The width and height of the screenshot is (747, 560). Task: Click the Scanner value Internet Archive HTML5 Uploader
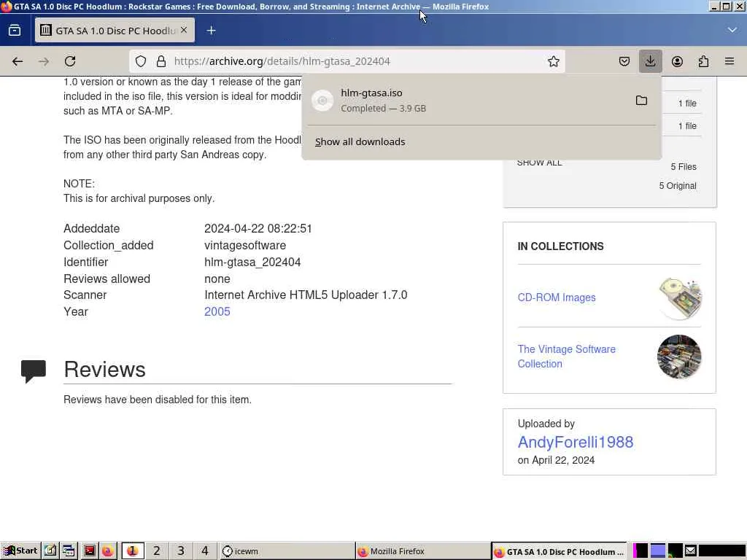306,295
